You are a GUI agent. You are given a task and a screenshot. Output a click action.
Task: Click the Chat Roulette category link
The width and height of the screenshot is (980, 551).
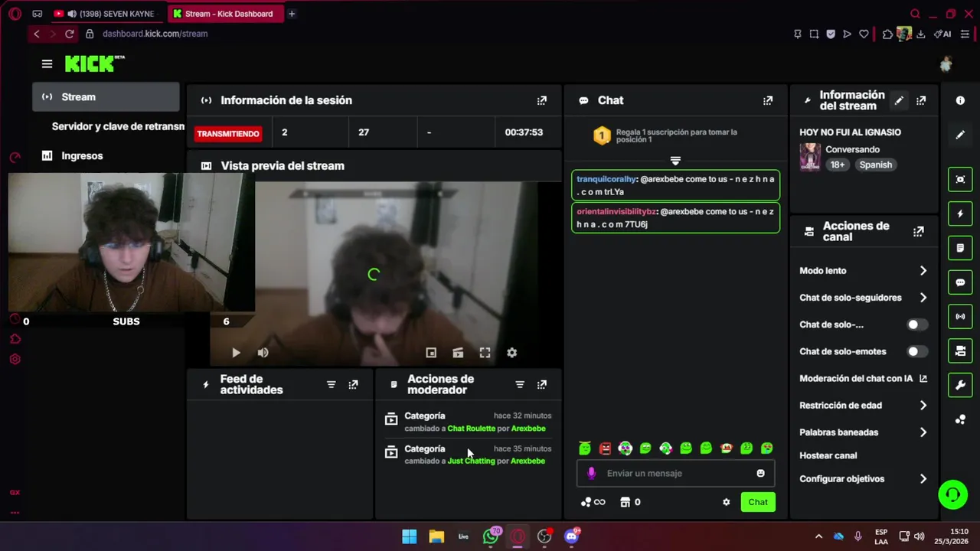coord(471,429)
